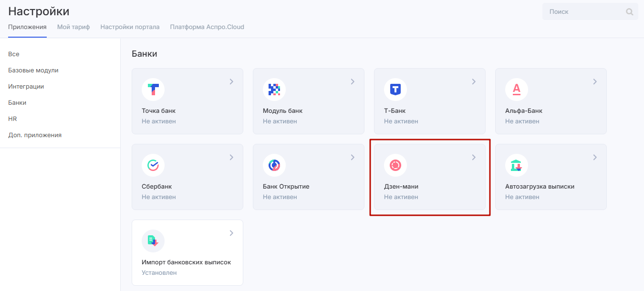The image size is (644, 291).
Task: Select Базовые модули in the sidebar
Action: pos(33,70)
